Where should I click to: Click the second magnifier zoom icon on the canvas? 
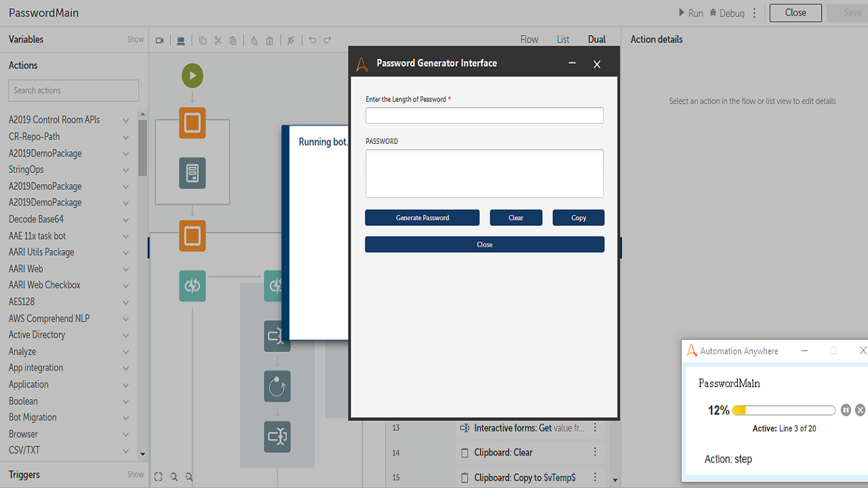[189, 476]
